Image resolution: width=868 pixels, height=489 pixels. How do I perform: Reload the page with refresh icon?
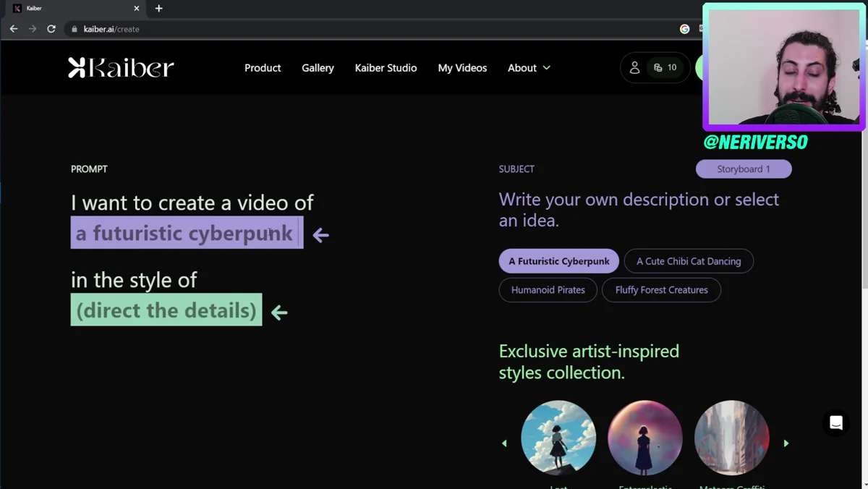point(51,29)
